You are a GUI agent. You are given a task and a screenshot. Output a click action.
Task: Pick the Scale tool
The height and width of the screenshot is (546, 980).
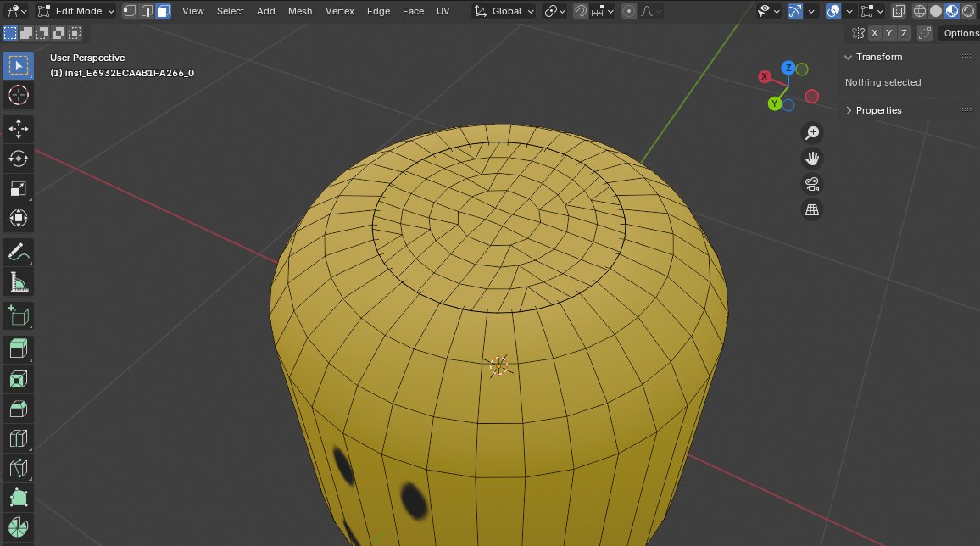tap(18, 189)
